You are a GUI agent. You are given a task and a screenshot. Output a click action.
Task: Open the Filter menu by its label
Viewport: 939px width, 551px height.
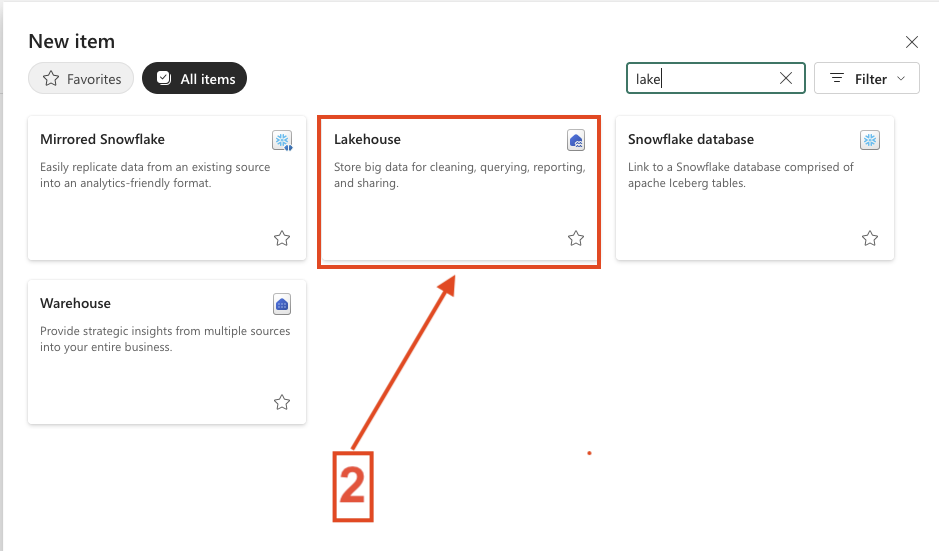point(871,78)
